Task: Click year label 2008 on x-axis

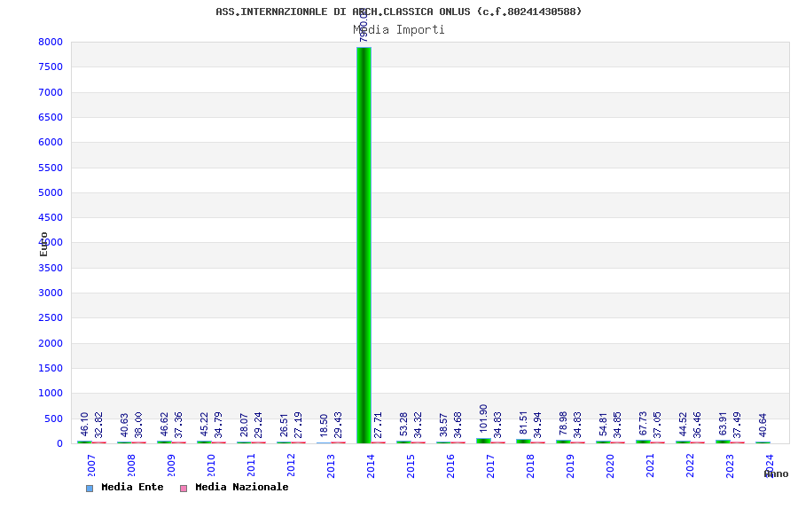Action: click(131, 465)
